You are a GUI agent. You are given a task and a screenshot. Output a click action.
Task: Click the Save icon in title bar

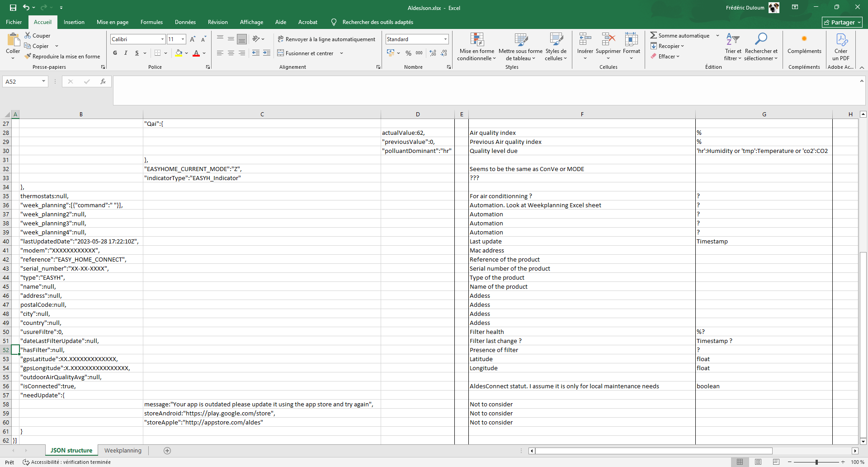pyautogui.click(x=13, y=8)
